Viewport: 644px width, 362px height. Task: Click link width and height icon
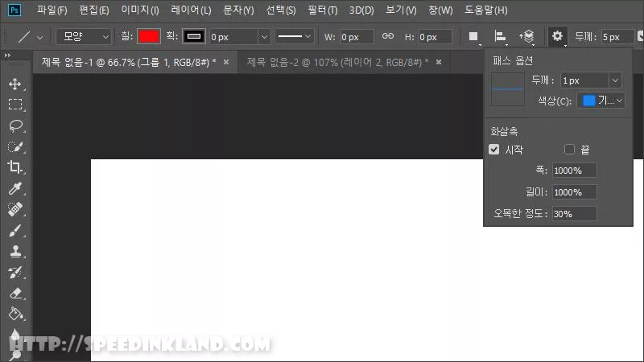[388, 36]
